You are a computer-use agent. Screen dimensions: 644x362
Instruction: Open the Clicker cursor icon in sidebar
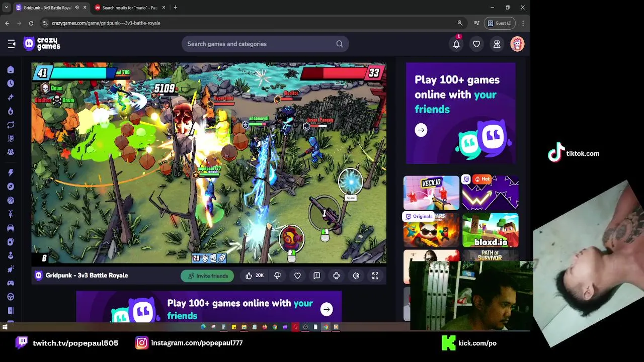pos(11,269)
